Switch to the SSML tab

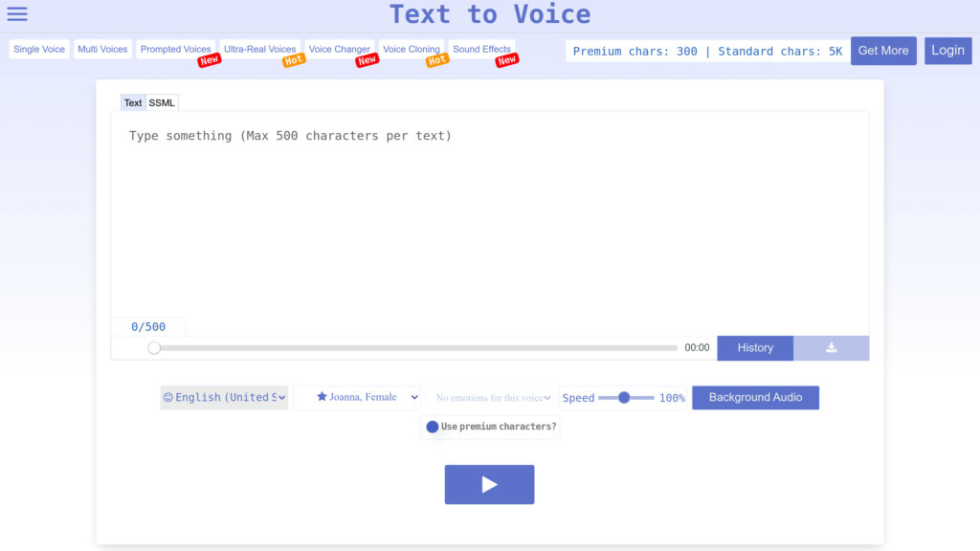(x=160, y=102)
